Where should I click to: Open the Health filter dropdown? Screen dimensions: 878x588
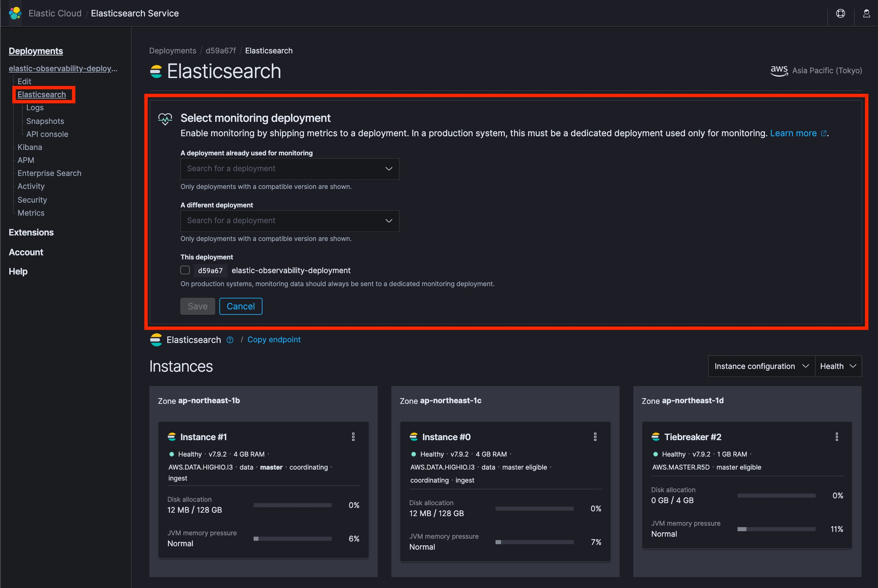[x=838, y=366]
